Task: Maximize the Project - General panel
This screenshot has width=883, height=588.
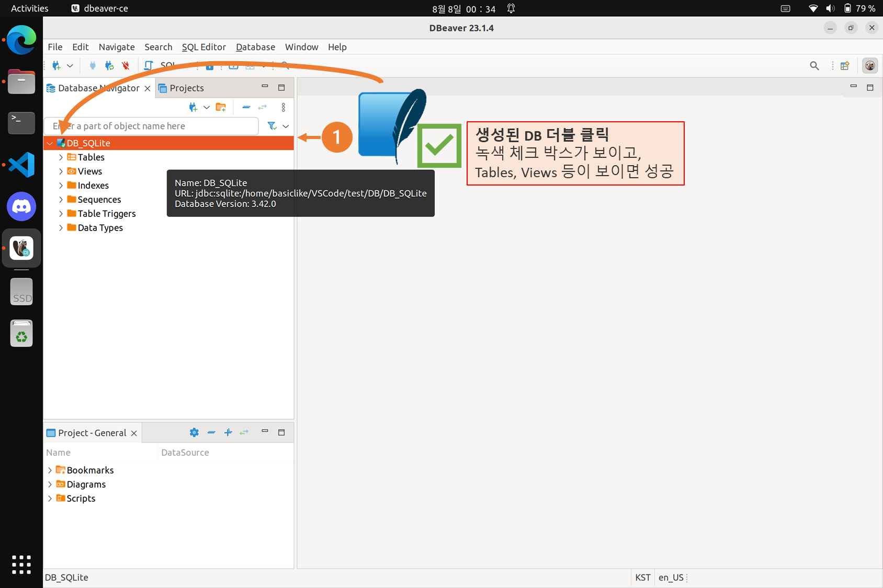Action: coord(281,432)
